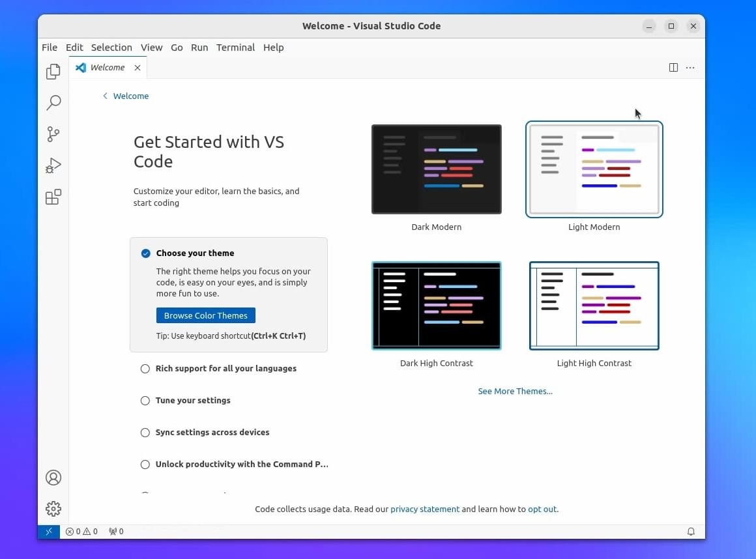Open the Source Control icon

(53, 134)
